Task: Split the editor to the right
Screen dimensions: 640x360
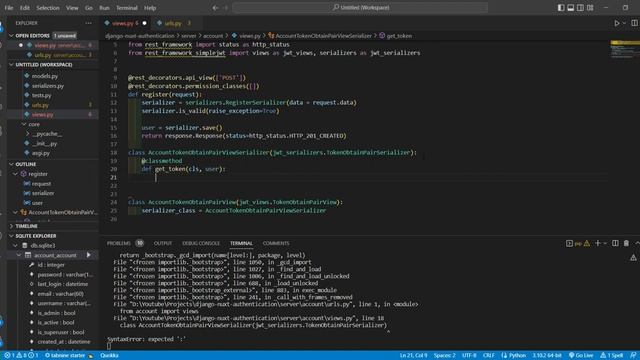Action: click(634, 23)
